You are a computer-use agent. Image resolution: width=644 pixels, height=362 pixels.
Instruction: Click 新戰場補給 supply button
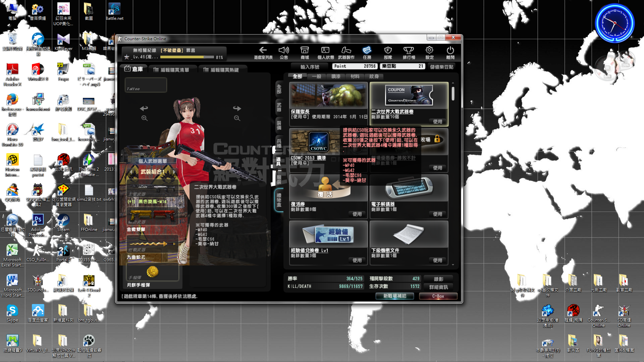coord(395,296)
